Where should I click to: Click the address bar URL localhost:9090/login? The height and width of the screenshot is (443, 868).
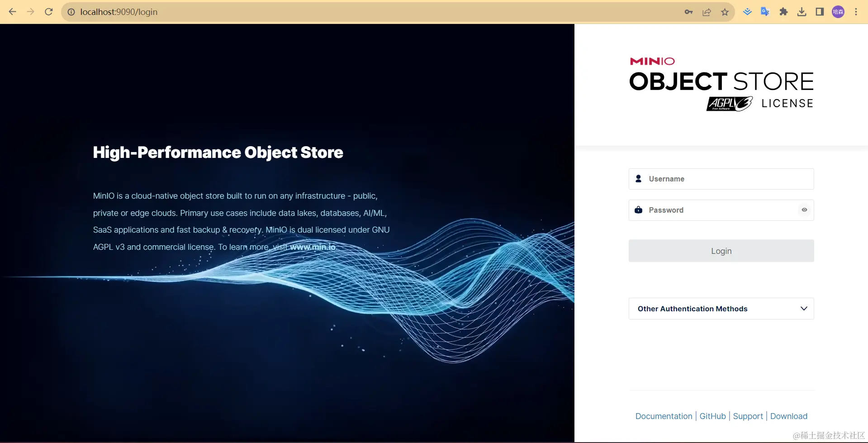(x=119, y=12)
